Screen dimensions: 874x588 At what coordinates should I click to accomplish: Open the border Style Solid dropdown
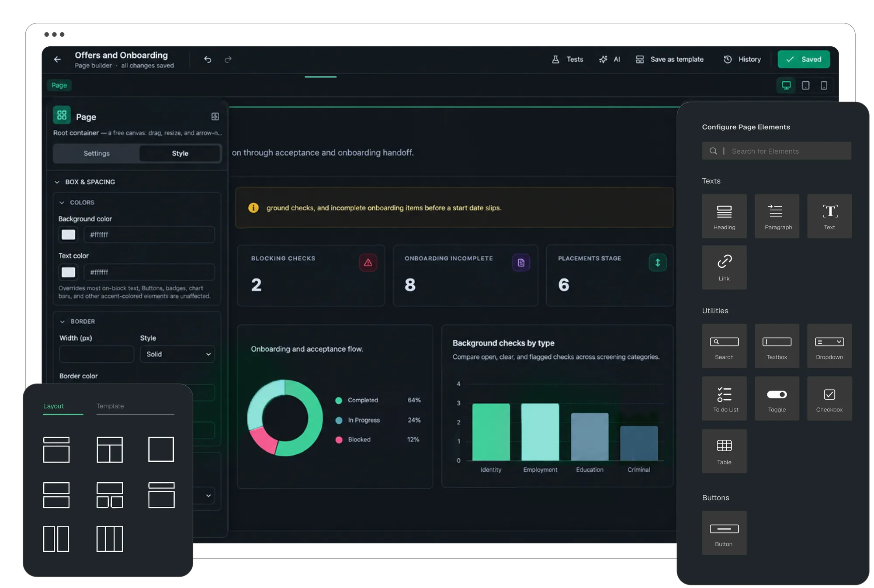point(177,354)
